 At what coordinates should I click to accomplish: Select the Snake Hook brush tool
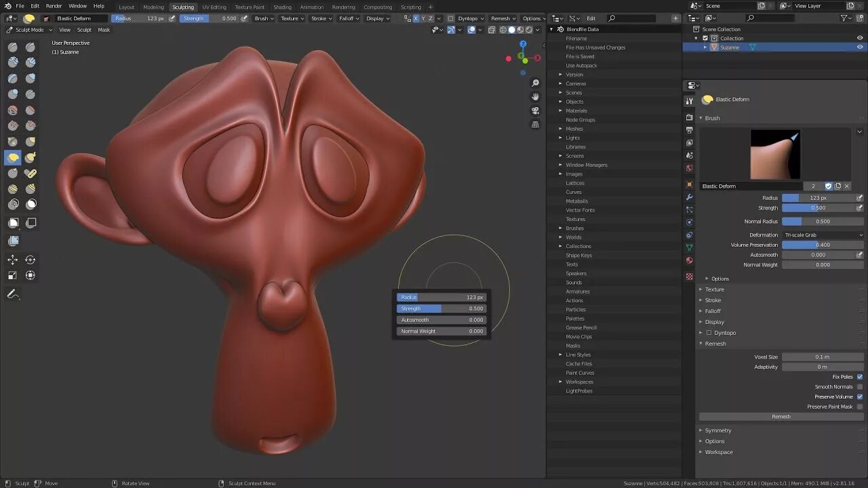31,157
